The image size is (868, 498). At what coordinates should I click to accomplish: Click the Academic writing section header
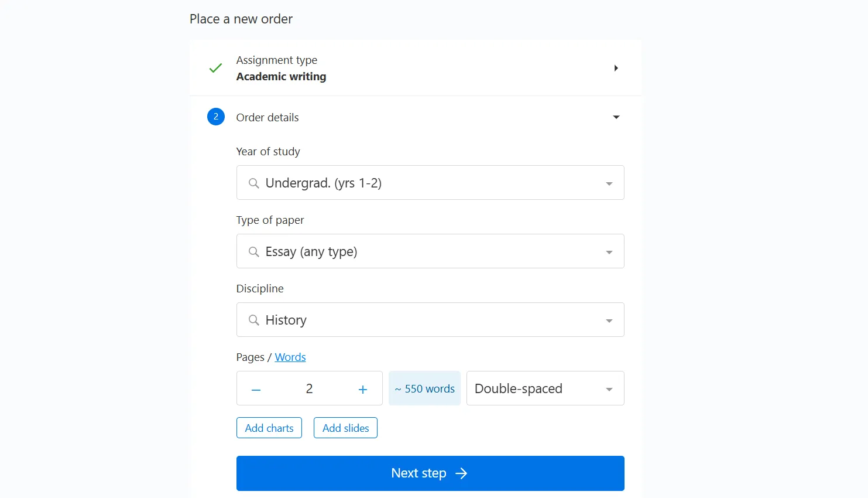(x=416, y=68)
